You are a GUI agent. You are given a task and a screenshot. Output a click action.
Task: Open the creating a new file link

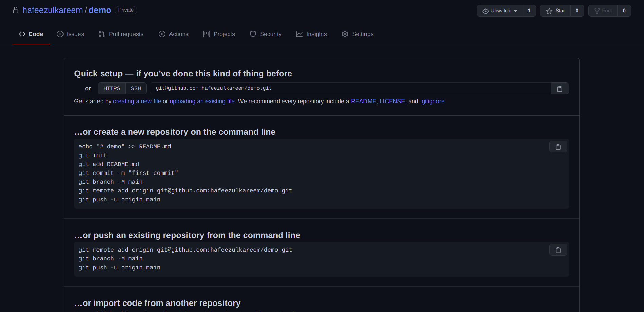coord(137,101)
